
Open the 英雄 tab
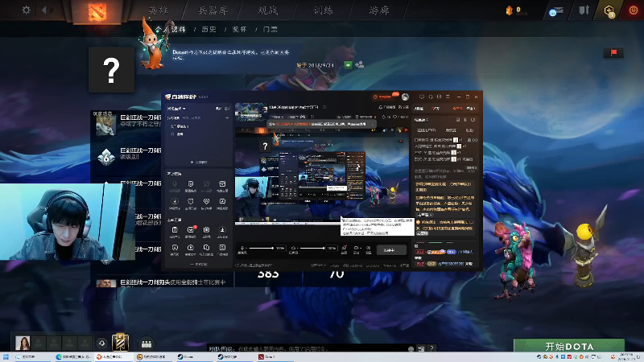coord(159,10)
